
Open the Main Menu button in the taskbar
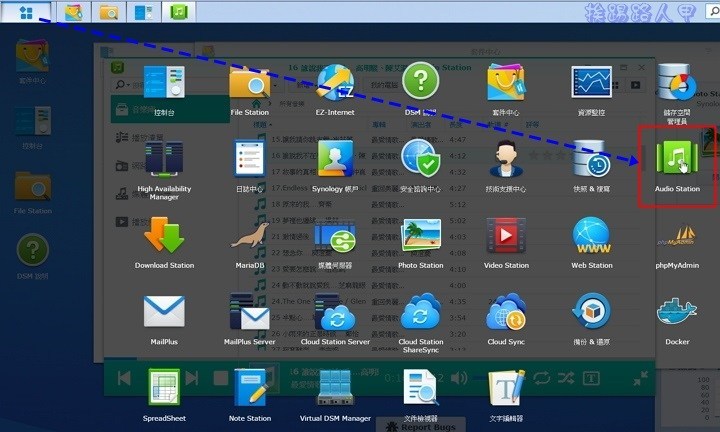26,12
